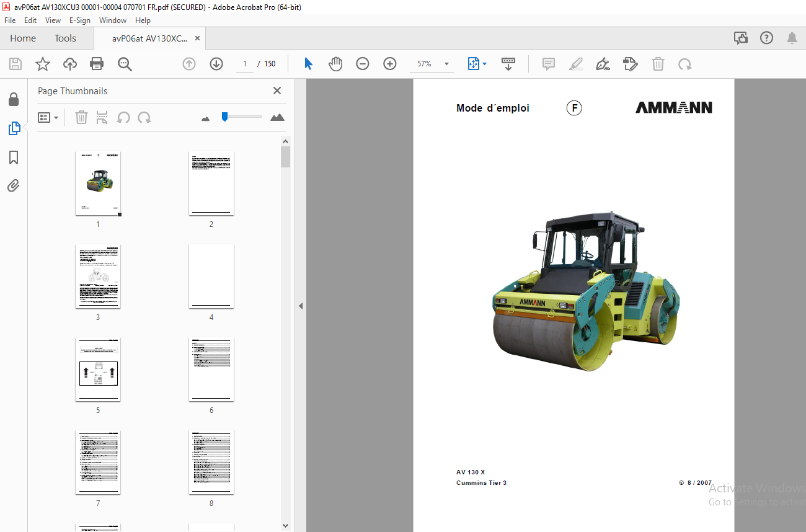Open the security lock panel in the sidebar
Screen dimensions: 806x532
click(x=14, y=99)
